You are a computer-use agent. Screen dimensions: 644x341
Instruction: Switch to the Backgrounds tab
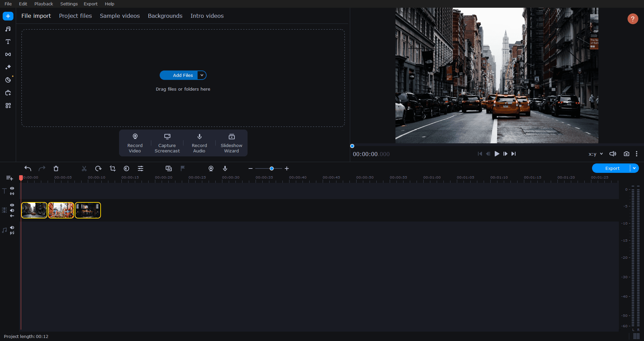165,16
